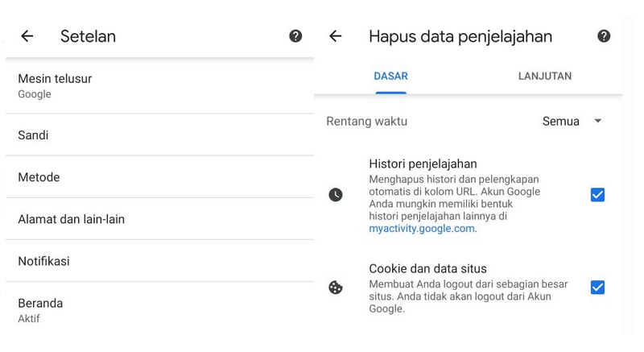
Task: Go back from the Setelan screen
Action: [x=27, y=36]
